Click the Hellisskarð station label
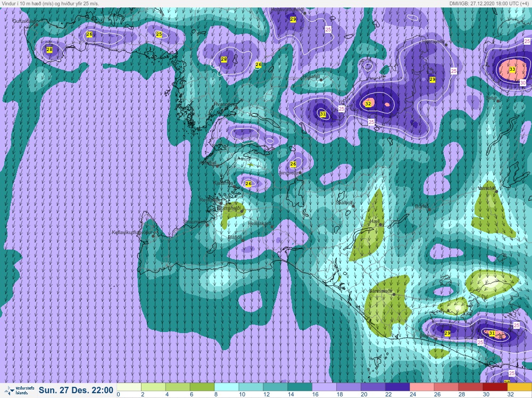This screenshot has width=532, height=398. coord(260,223)
